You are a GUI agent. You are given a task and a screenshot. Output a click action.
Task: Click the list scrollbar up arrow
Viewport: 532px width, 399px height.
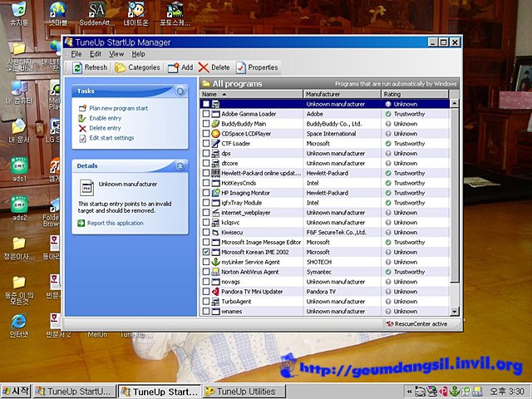(455, 103)
